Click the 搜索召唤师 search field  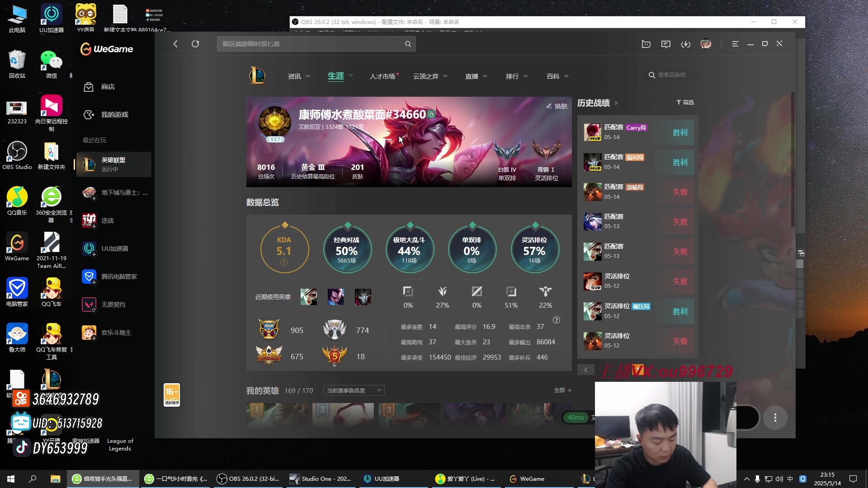[671, 75]
